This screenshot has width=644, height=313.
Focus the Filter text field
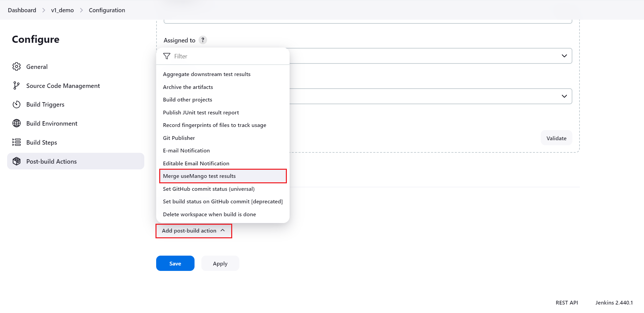pyautogui.click(x=228, y=56)
